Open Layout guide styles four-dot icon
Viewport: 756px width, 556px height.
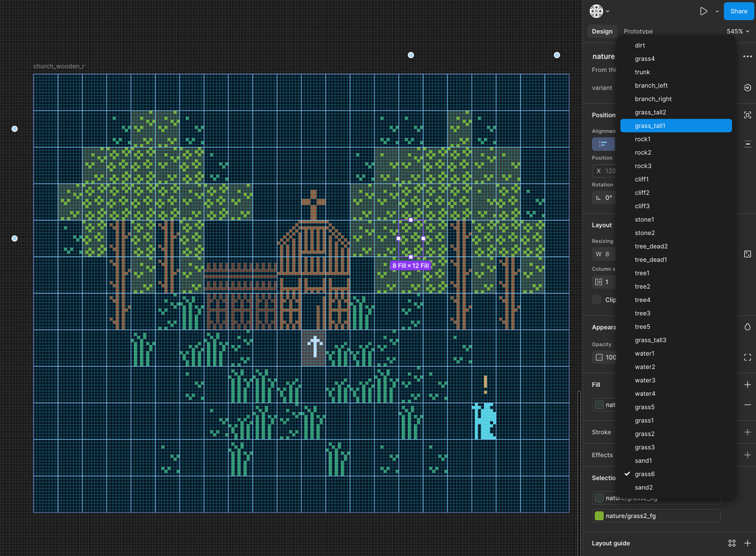(x=732, y=543)
